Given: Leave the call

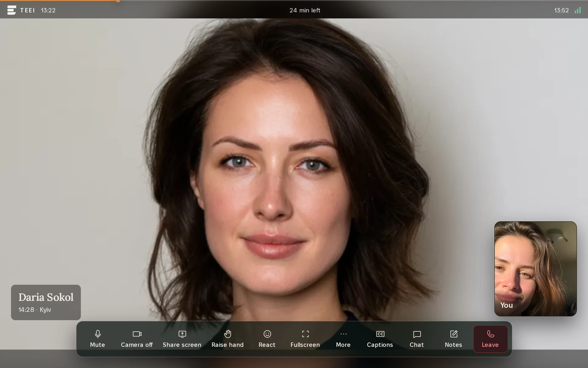Looking at the screenshot, I should [490, 339].
